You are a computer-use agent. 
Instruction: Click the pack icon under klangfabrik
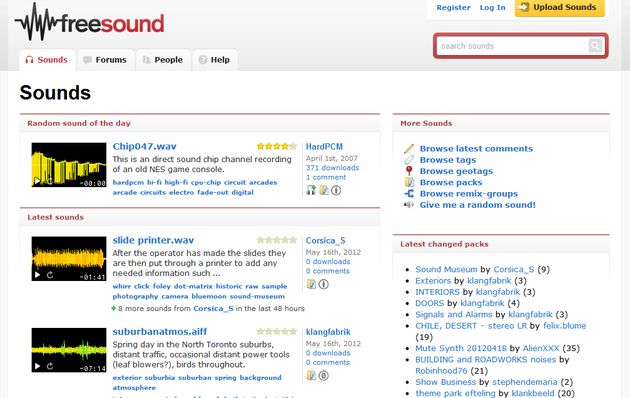click(x=311, y=375)
